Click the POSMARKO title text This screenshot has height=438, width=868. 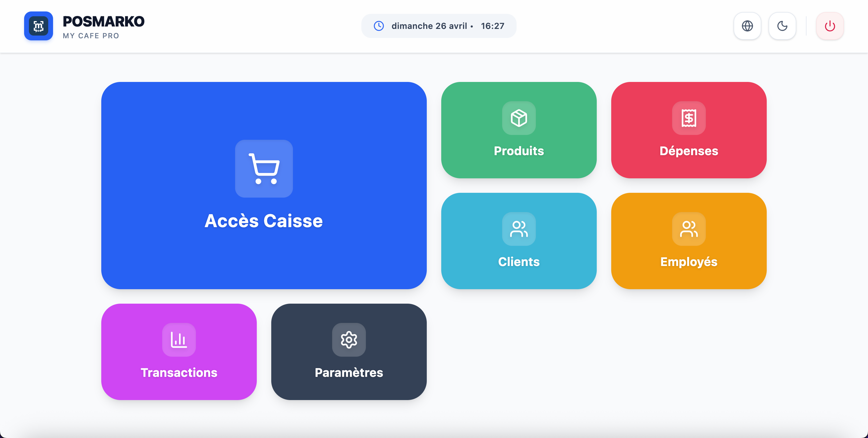pos(103,22)
